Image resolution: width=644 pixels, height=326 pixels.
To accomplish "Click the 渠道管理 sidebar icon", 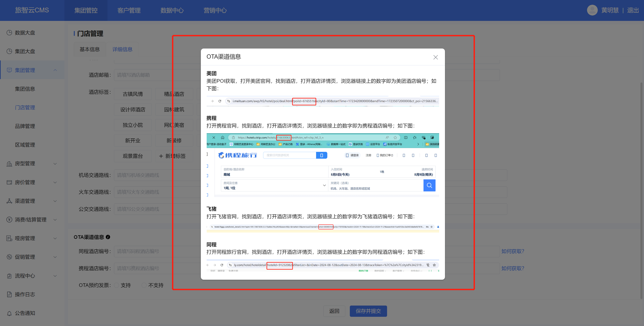I will (x=9, y=201).
